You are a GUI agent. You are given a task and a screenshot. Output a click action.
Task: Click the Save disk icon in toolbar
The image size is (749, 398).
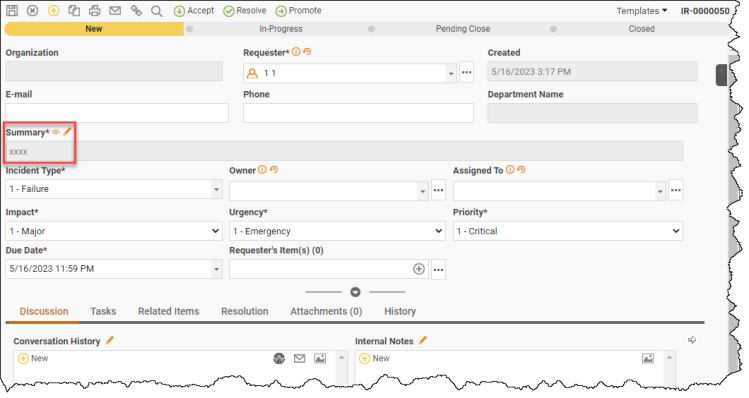[x=12, y=11]
